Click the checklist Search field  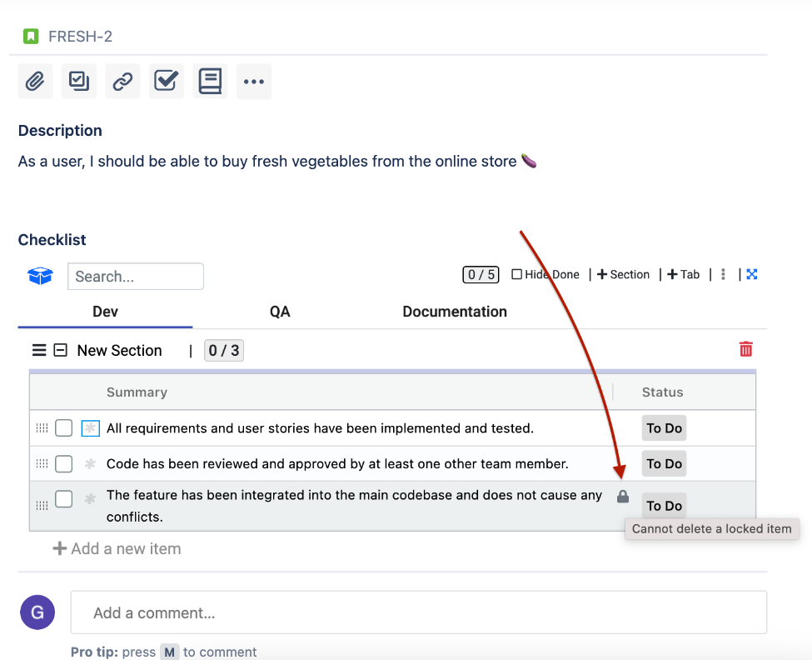(x=136, y=277)
